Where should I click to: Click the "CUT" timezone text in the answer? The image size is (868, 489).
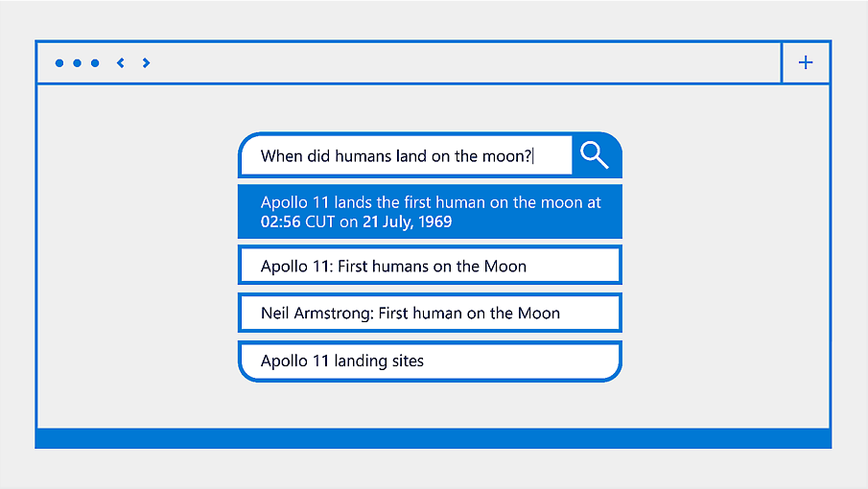click(321, 221)
